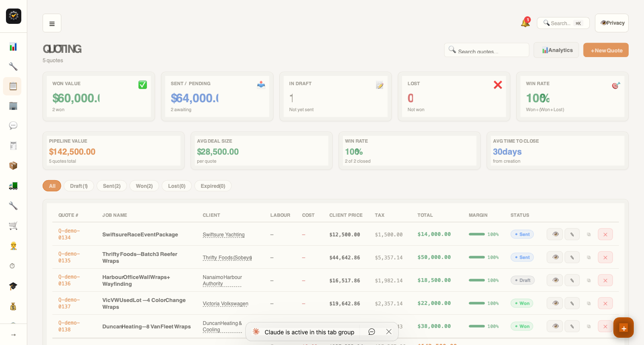This screenshot has width=644, height=345.
Task: Open bar chart dashboard sidebar icon
Action: pos(13,46)
